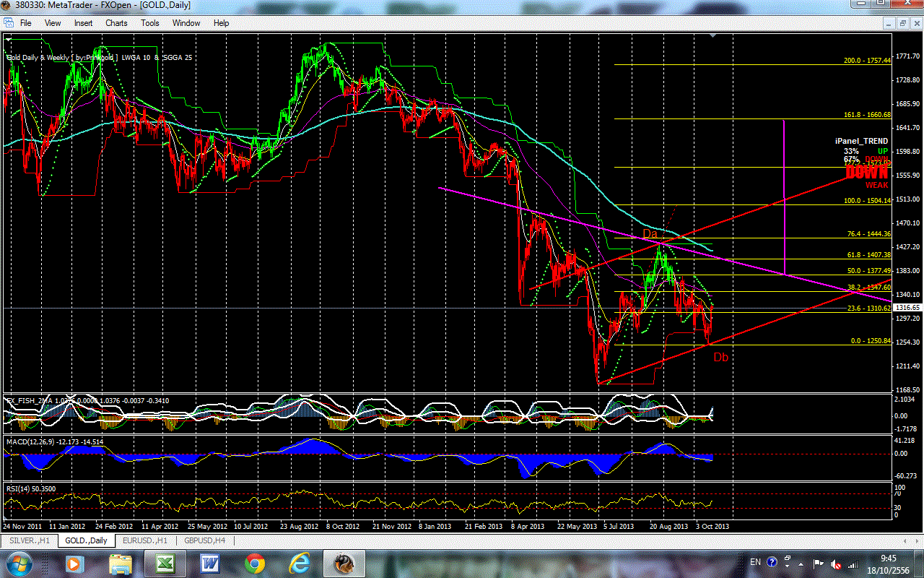Open Word from the taskbar

pos(210,563)
